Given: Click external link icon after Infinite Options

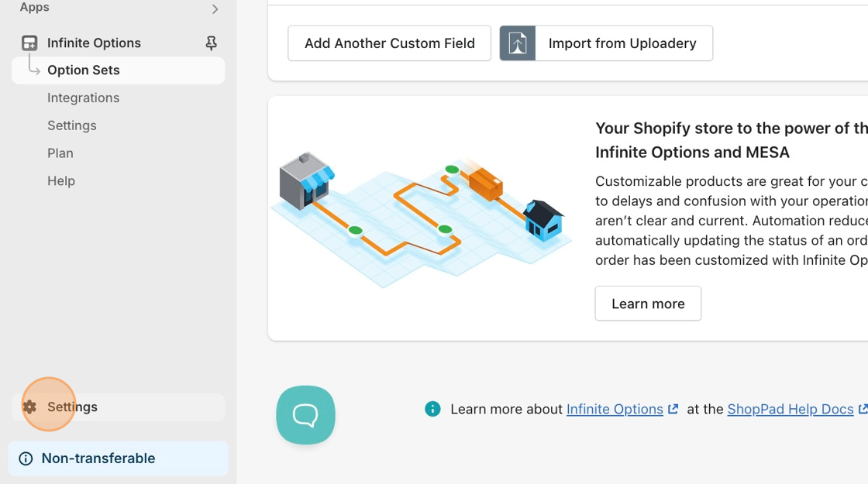Looking at the screenshot, I should 673,409.
